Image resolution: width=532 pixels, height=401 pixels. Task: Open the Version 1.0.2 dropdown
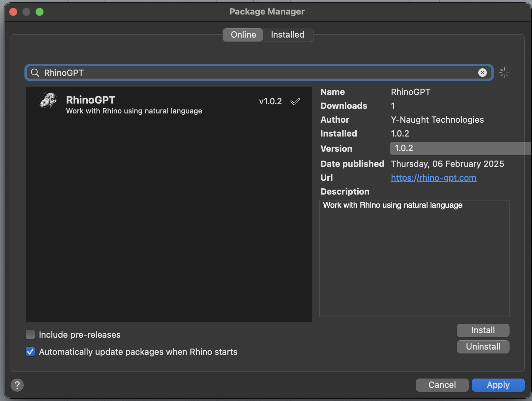(460, 148)
